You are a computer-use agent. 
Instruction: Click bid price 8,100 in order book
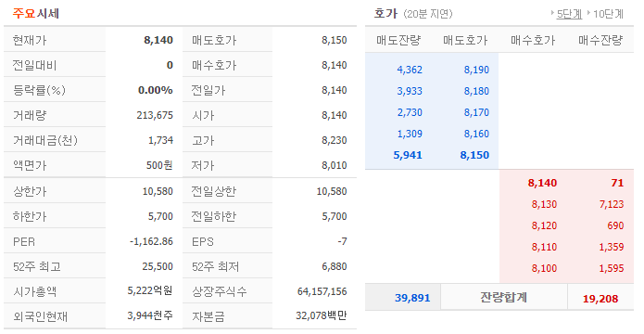[x=544, y=269]
